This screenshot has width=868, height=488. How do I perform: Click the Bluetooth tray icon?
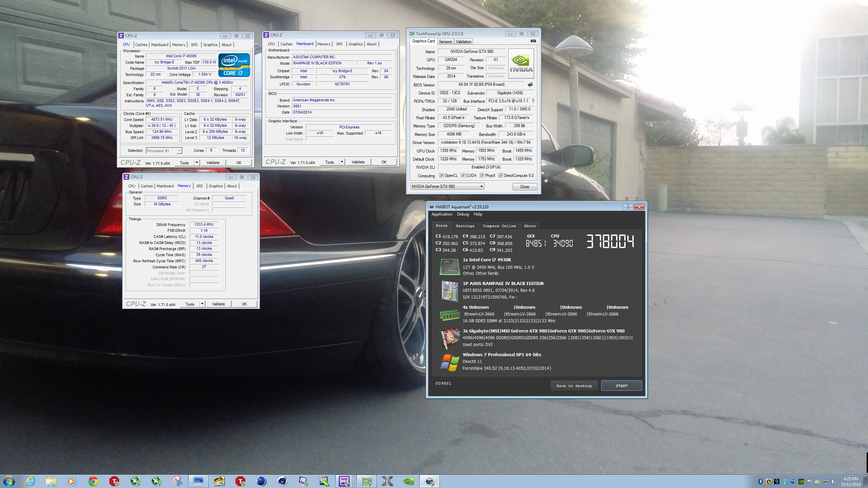point(761,482)
